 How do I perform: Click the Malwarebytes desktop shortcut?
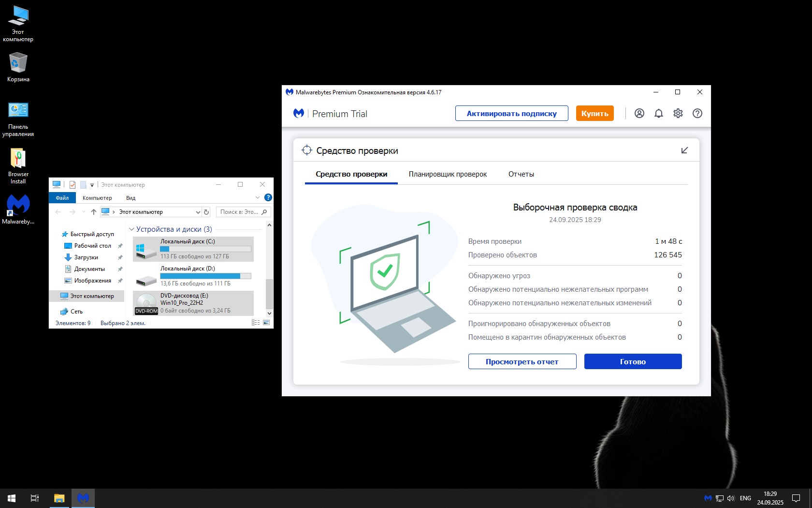(18, 209)
